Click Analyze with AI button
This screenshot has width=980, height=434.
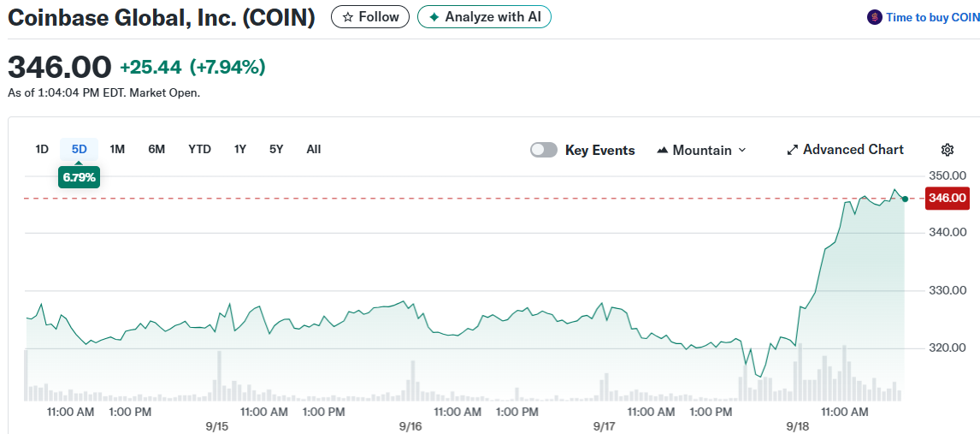point(484,17)
